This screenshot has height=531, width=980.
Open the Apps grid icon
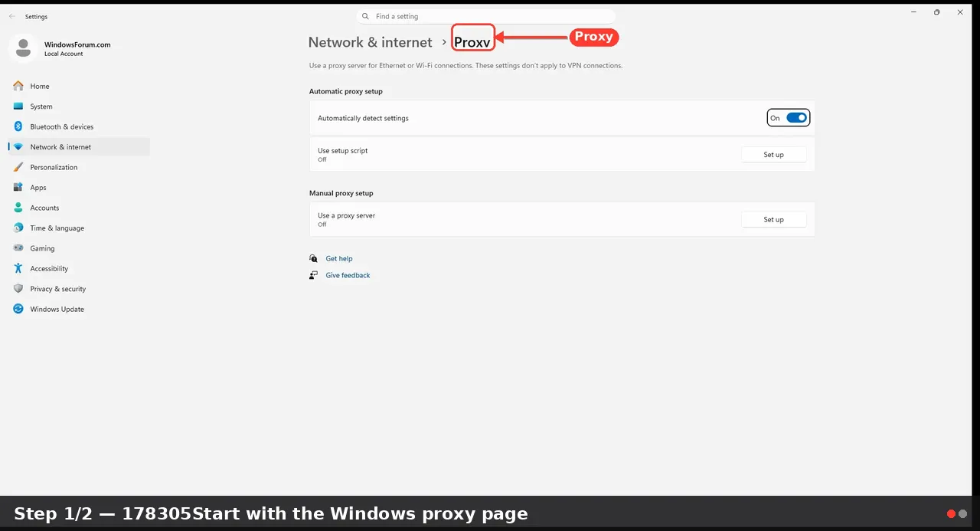click(18, 187)
